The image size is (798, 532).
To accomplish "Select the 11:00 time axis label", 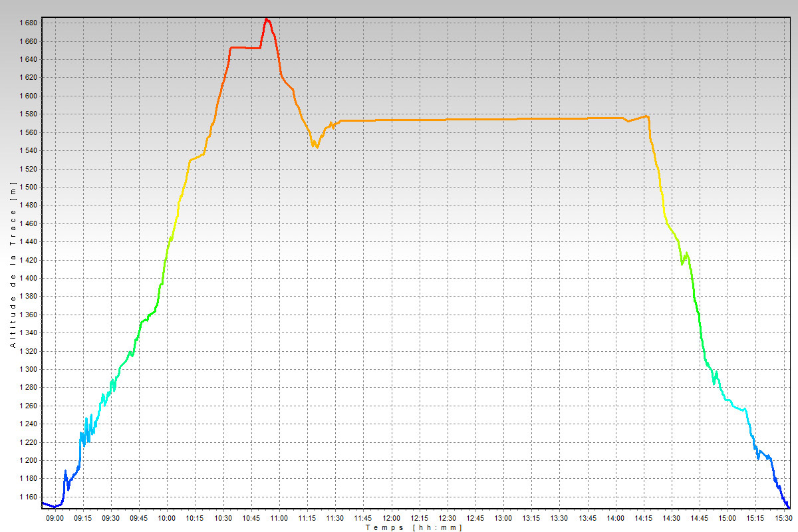I will [x=279, y=518].
